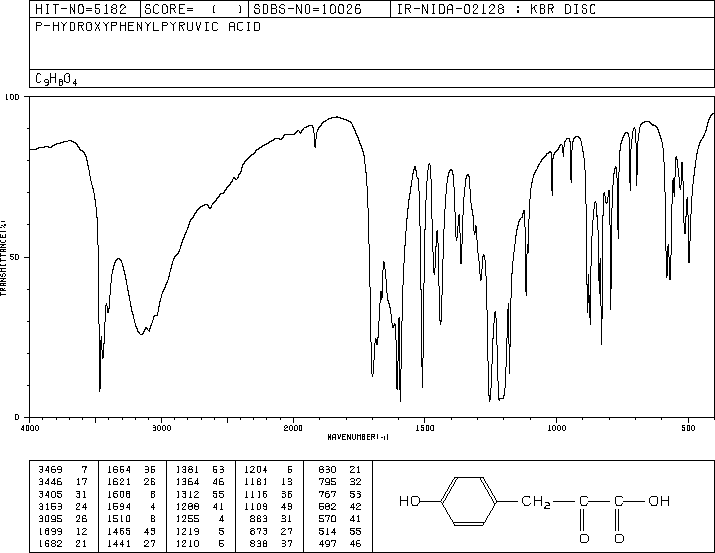The height and width of the screenshot is (553, 715).
Task: Click the 1364 peak value in table
Action: coord(187,482)
